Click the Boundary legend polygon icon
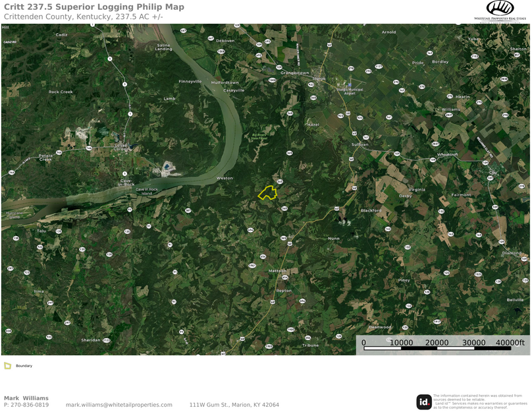The height and width of the screenshot is (412, 532). point(7,365)
